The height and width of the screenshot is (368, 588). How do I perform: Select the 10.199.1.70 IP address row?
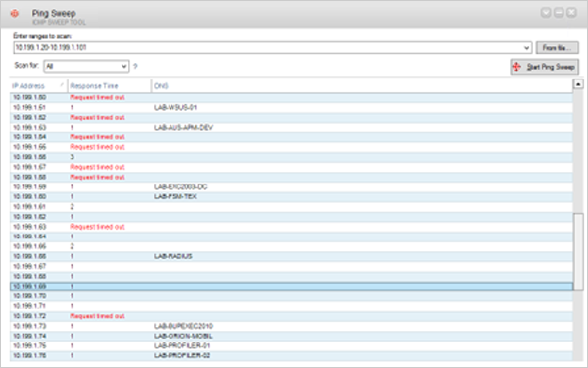[291, 296]
